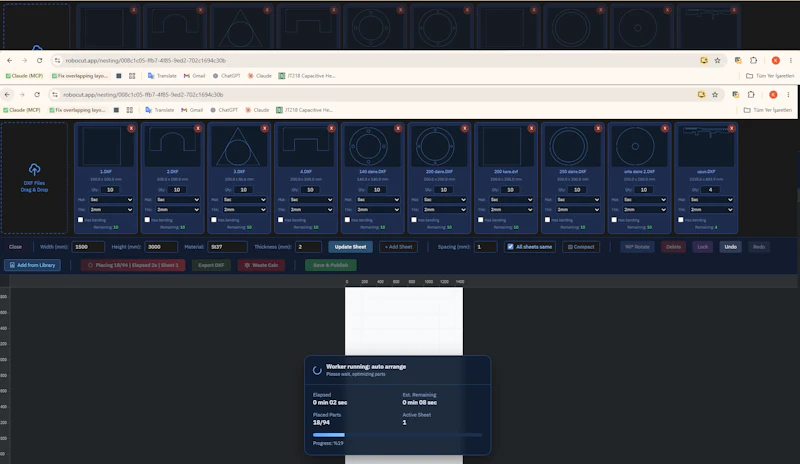Open the Fix overlapping layo... bookmark in the lower bar
Screen dimensions: 800x464
point(78,110)
